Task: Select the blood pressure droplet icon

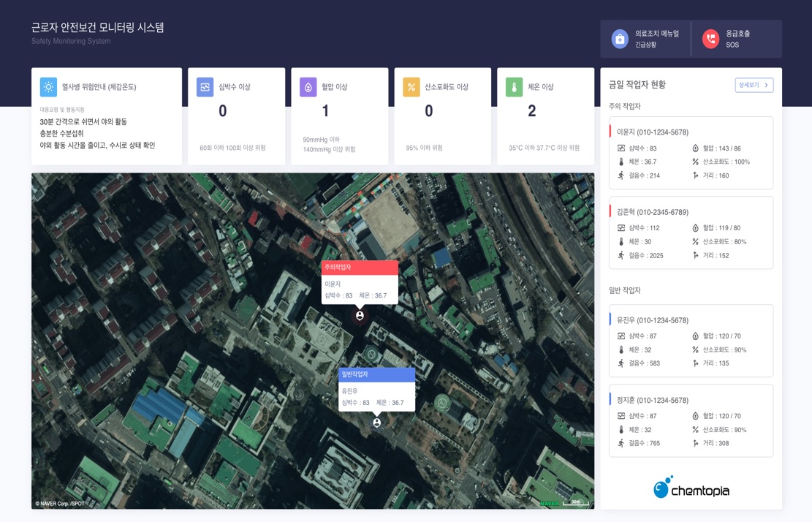Action: pos(308,87)
